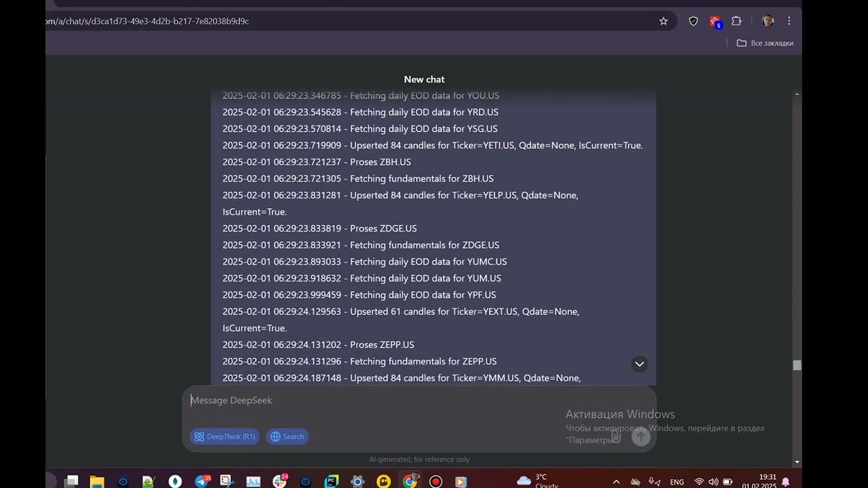Click the address bar URL
Screen dimensions: 868x488
tap(147, 21)
